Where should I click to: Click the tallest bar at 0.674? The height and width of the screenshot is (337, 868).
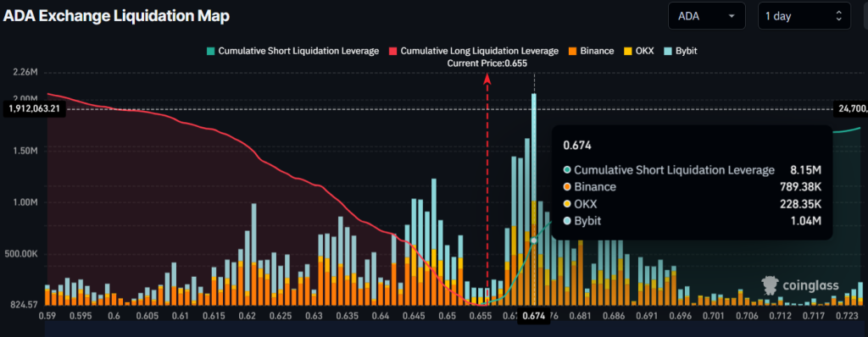coord(534,199)
